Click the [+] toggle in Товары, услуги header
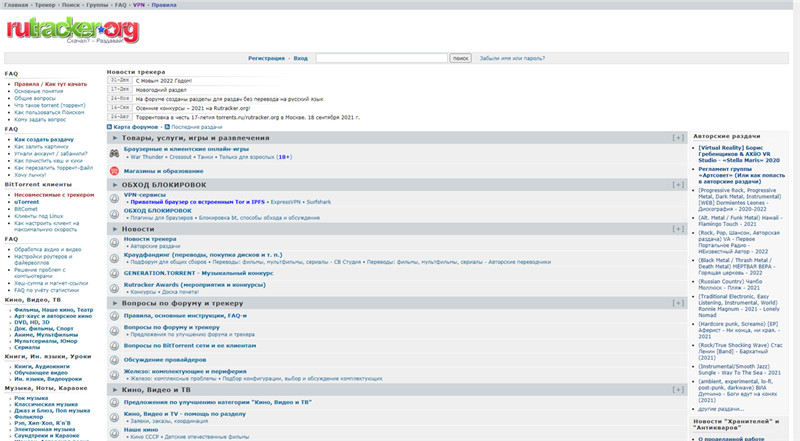Screen dimensions: 800x441 (x=678, y=138)
